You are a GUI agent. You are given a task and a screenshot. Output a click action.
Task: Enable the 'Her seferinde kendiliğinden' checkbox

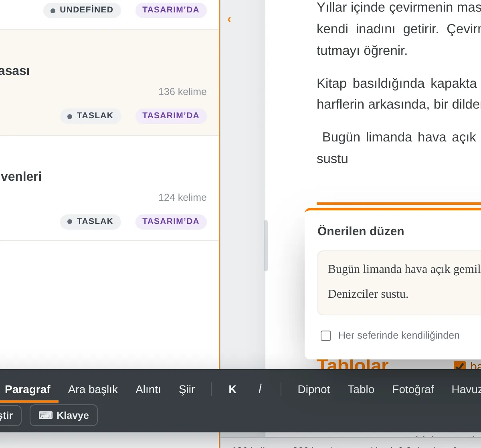click(x=326, y=335)
